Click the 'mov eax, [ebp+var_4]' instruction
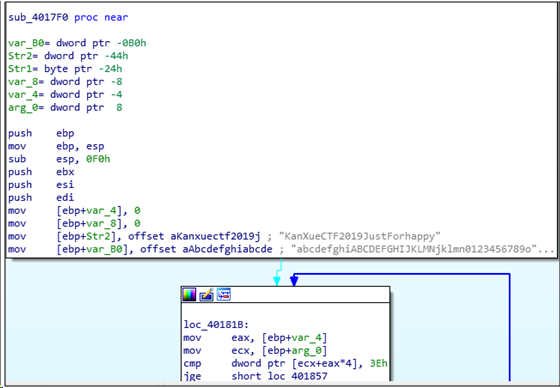Viewport: 560px width, 388px height. [x=255, y=337]
